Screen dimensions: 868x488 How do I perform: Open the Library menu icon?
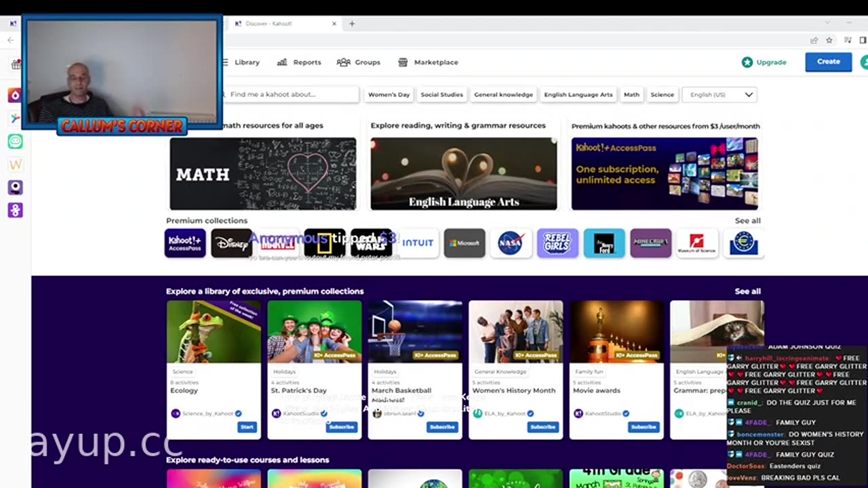pyautogui.click(x=225, y=62)
